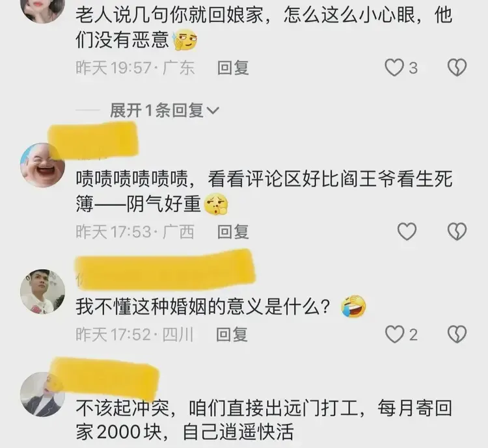Like the Guangdong comment with 3 likes
The height and width of the screenshot is (448, 488).
(394, 68)
